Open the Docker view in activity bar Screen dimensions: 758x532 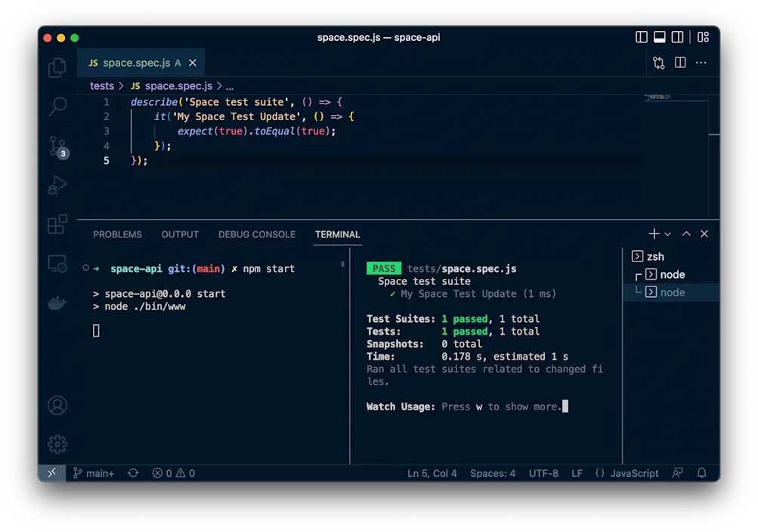coord(57,303)
